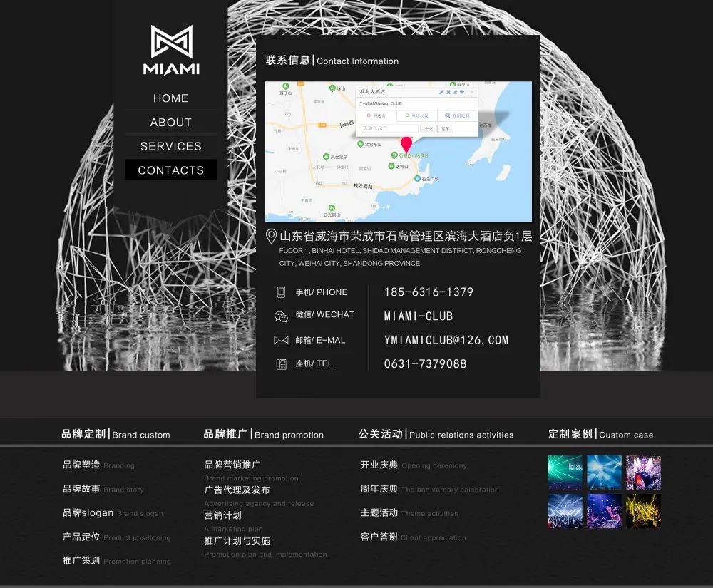Open the HOME menu item
Image resolution: width=713 pixels, height=588 pixels.
click(171, 98)
